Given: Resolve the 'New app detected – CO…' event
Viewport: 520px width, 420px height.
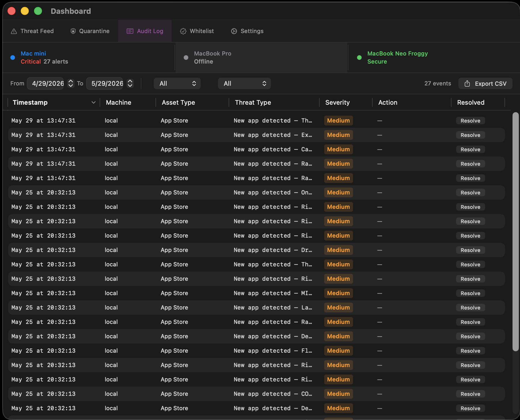Looking at the screenshot, I should click(x=470, y=394).
